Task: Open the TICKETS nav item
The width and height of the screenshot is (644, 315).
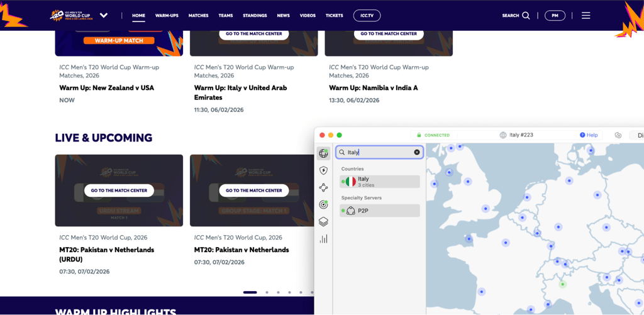Action: click(335, 16)
